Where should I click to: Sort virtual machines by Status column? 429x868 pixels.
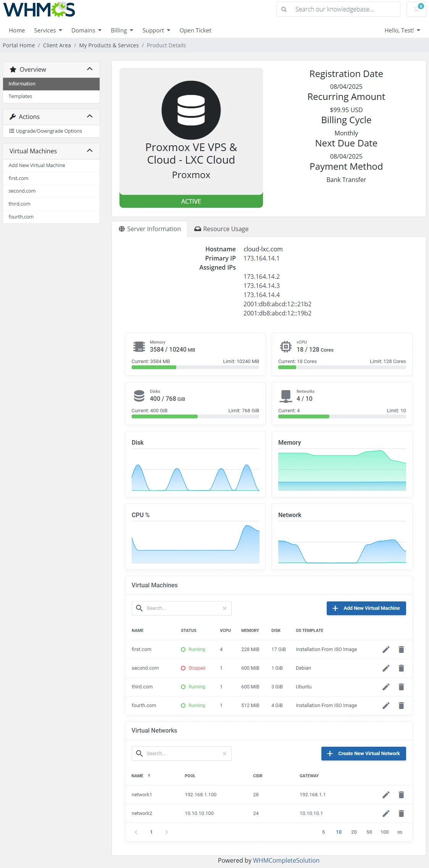(189, 630)
